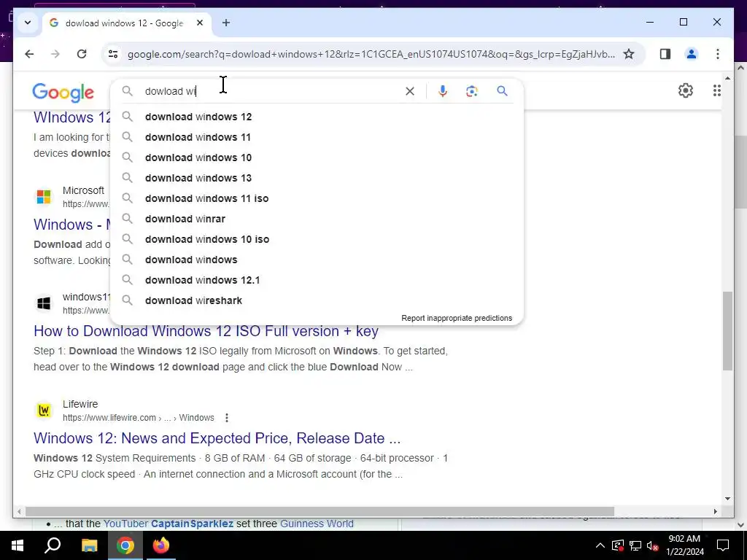Open the Google apps grid
747x560 pixels.
(x=717, y=90)
